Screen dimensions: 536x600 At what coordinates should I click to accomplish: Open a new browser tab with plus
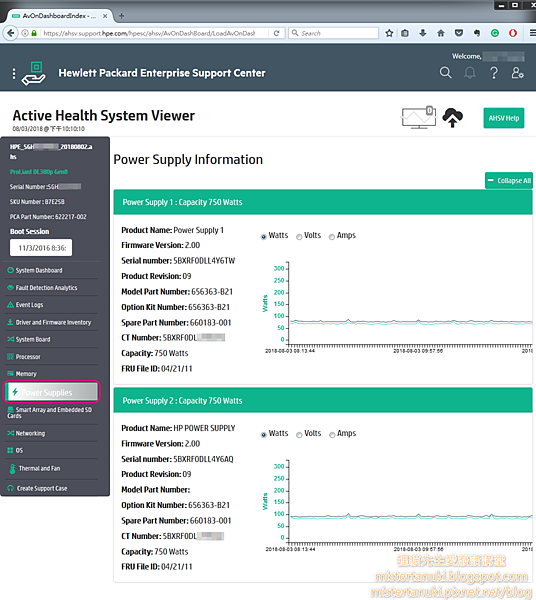(121, 16)
